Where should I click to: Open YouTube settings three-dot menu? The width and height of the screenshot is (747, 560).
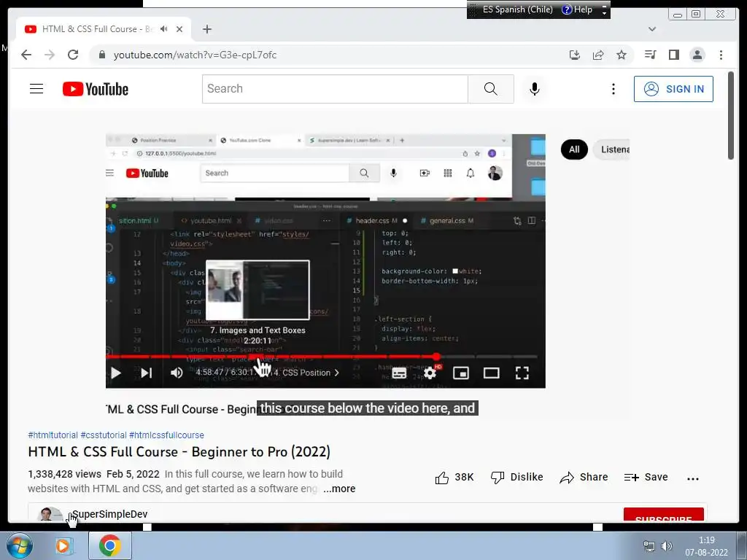coord(613,88)
